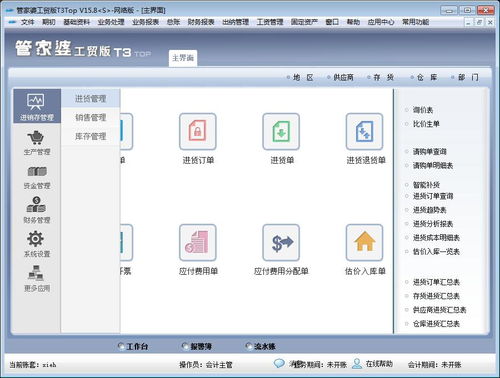This screenshot has height=378, width=500.
Task: Open the 进货订单查询 report link
Action: 433,196
